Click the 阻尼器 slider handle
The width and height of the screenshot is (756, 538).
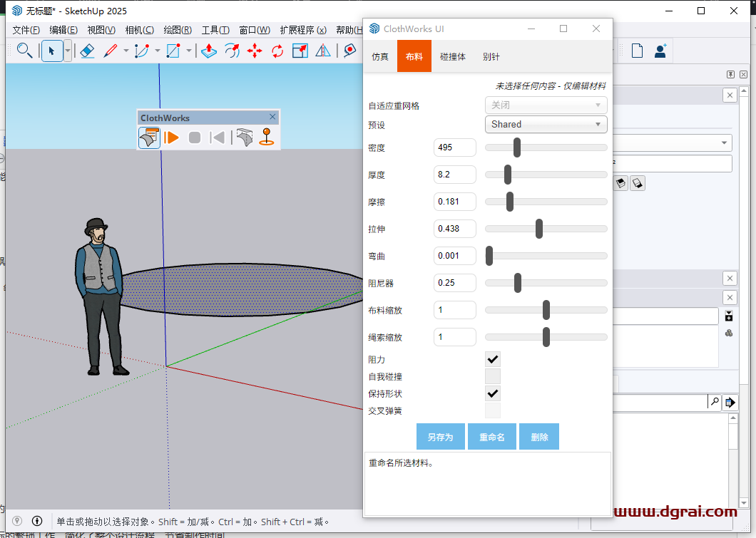(x=518, y=283)
